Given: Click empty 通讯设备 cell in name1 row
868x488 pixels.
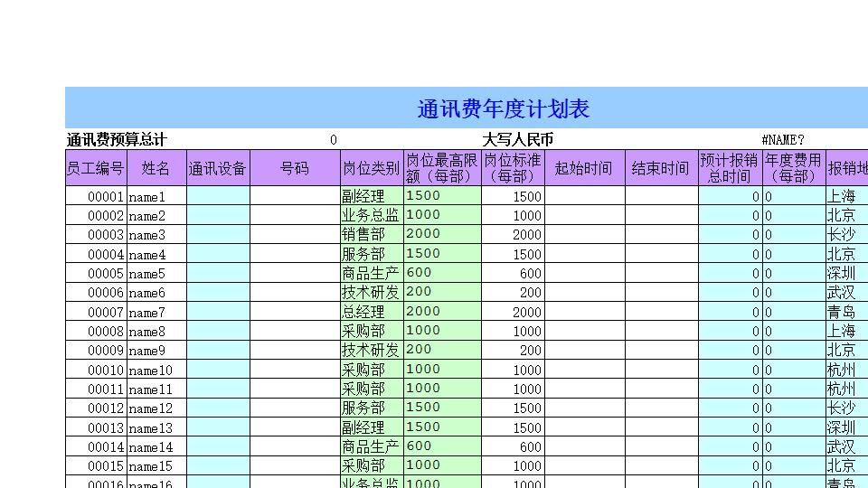Looking at the screenshot, I should (218, 196).
